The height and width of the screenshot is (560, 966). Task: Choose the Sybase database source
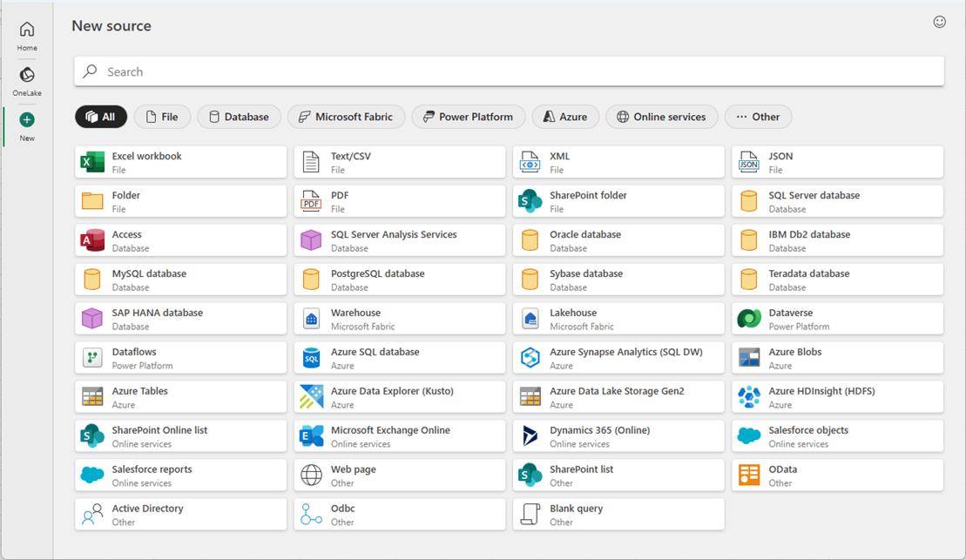click(x=618, y=279)
